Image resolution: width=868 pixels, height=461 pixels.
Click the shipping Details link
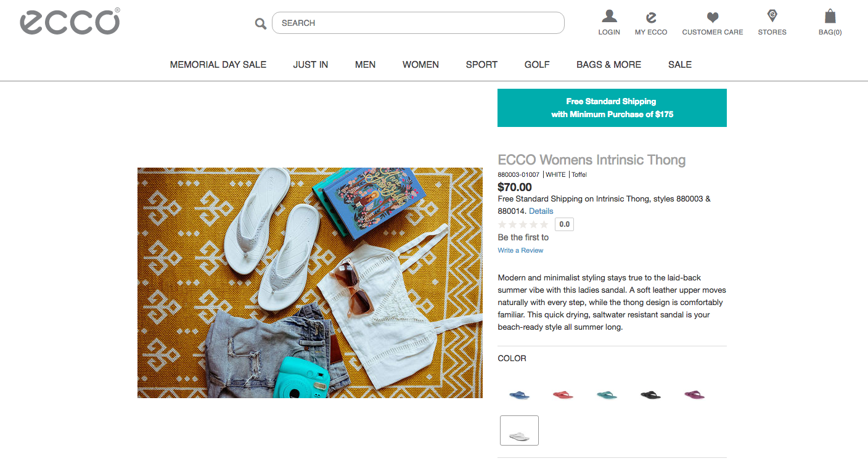pyautogui.click(x=541, y=211)
